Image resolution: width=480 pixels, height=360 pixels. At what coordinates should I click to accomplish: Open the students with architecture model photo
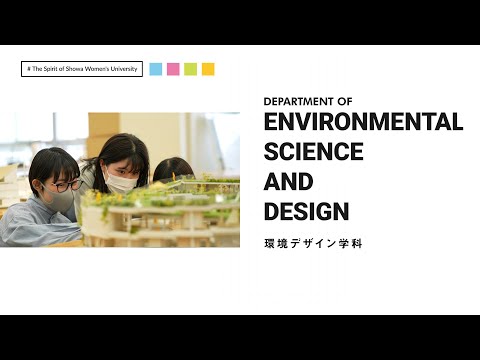pyautogui.click(x=120, y=180)
